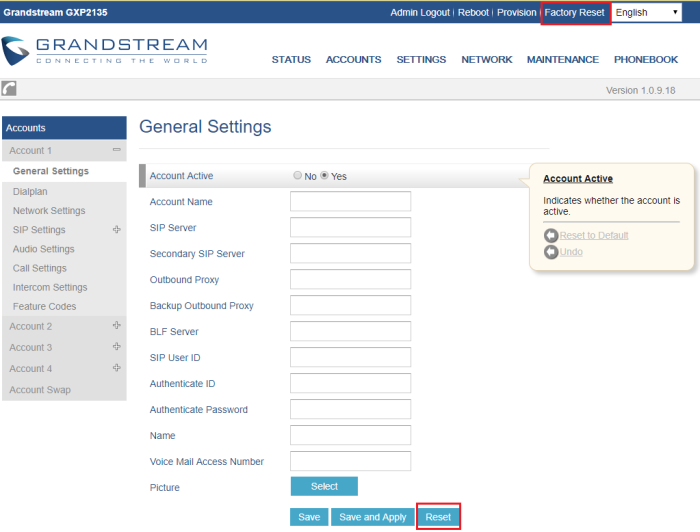
Task: Expand Account 4 in the sidebar
Action: 117,368
